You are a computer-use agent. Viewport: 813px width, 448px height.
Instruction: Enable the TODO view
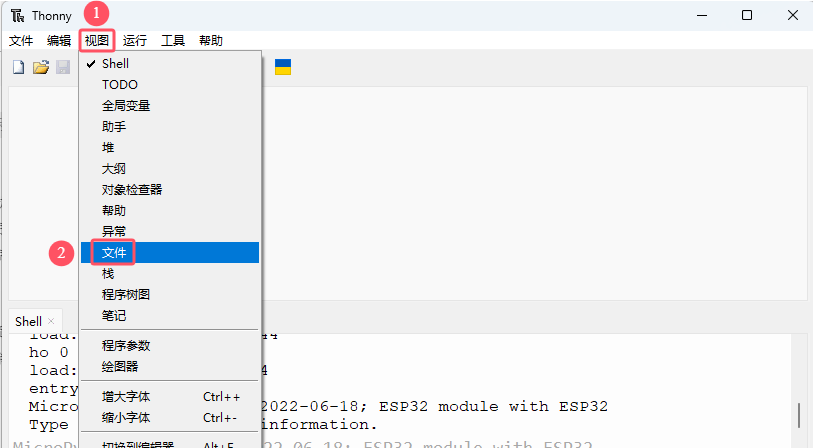click(x=170, y=85)
